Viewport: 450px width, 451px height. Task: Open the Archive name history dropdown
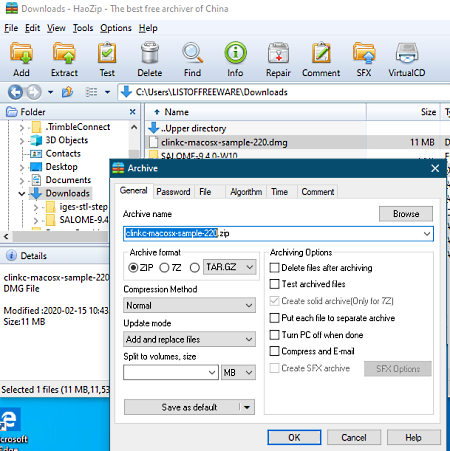427,233
